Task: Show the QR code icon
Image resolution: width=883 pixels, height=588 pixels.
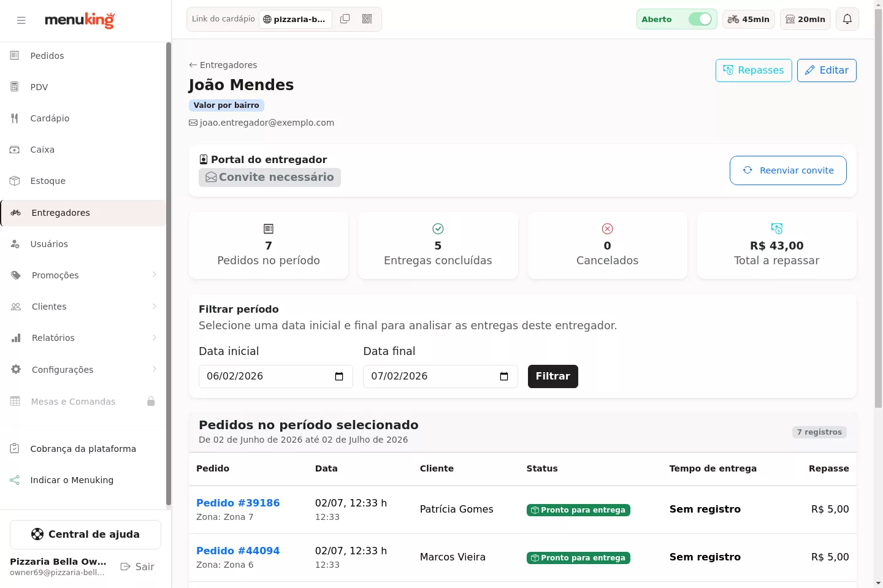Action: click(367, 19)
